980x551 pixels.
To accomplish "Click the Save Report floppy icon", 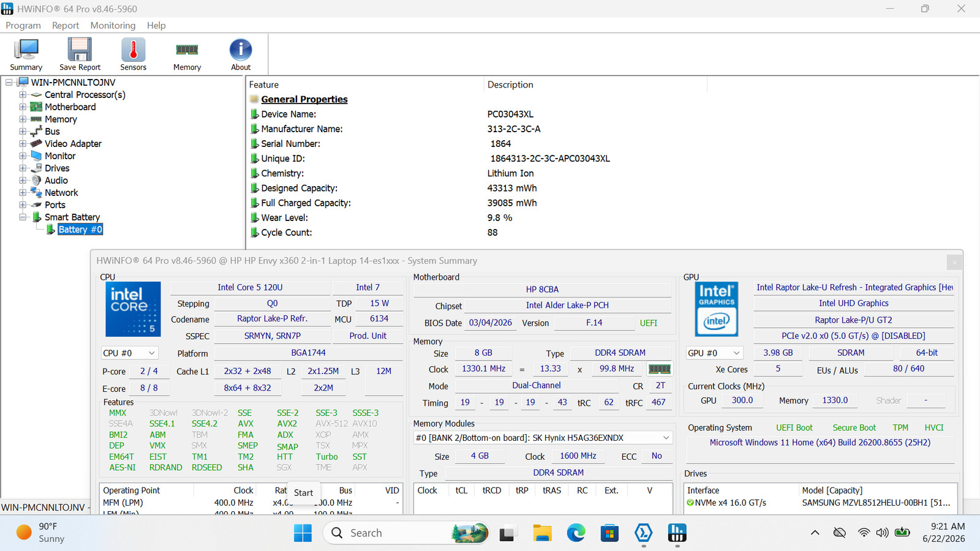I will pyautogui.click(x=80, y=54).
